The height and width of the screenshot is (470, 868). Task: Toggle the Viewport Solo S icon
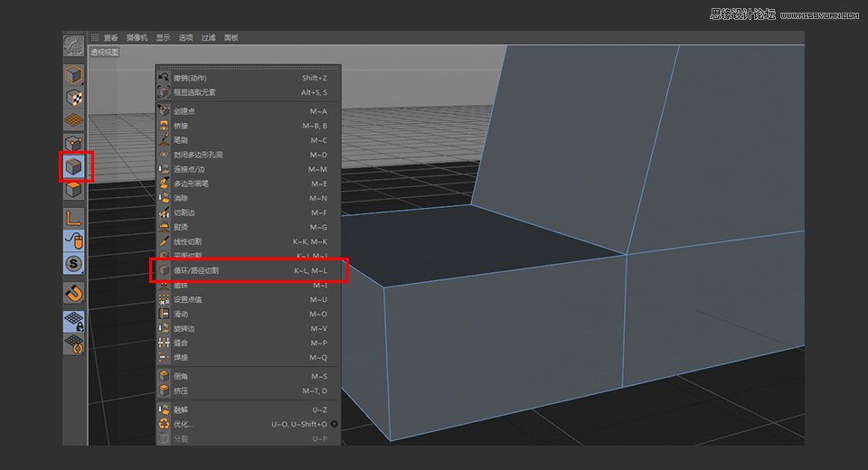coord(73,264)
